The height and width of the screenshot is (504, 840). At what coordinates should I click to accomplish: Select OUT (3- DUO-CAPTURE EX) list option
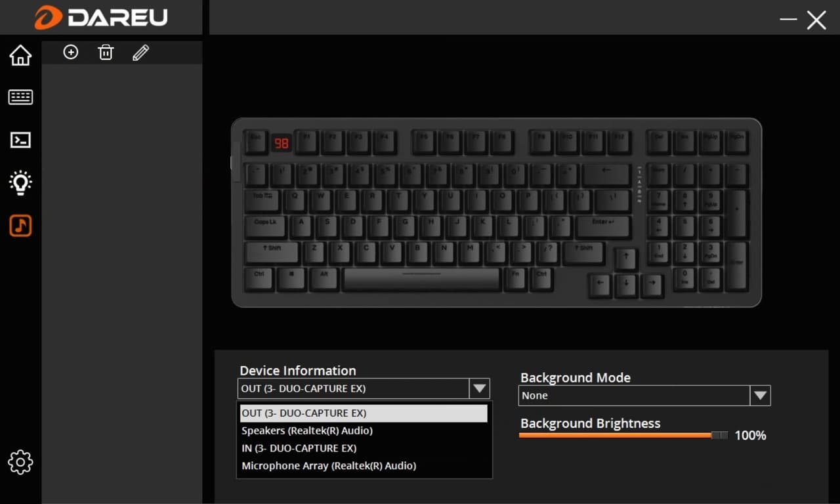tap(363, 413)
